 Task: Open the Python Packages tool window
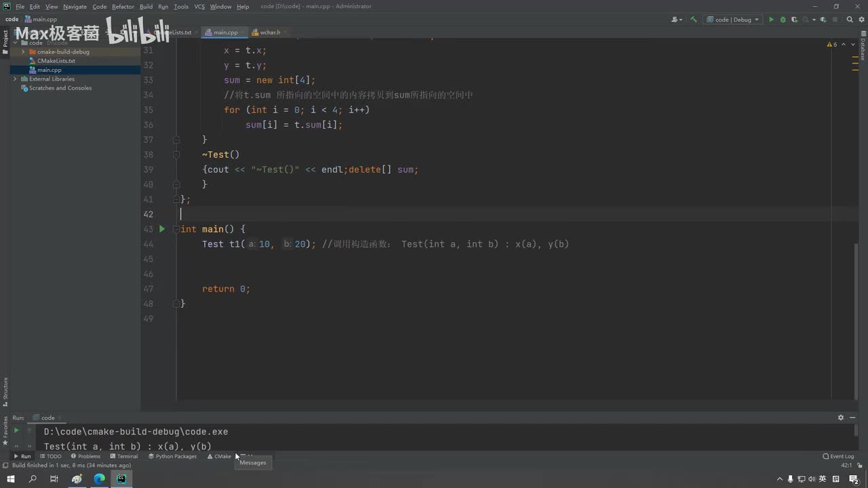172,456
